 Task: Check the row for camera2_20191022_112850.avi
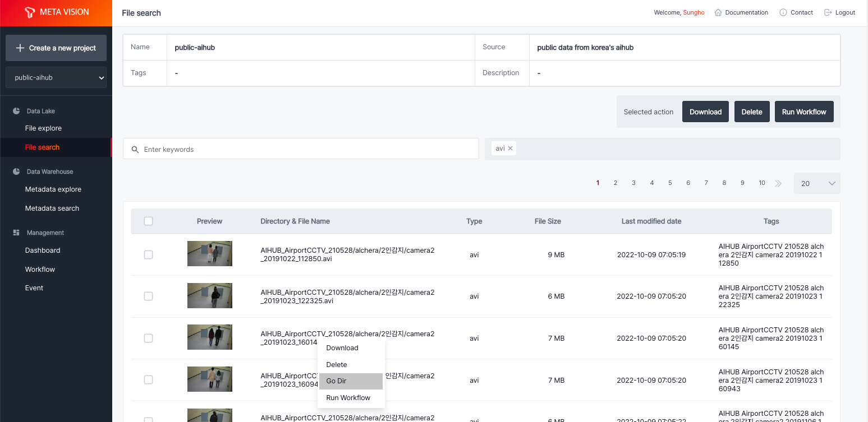click(148, 254)
